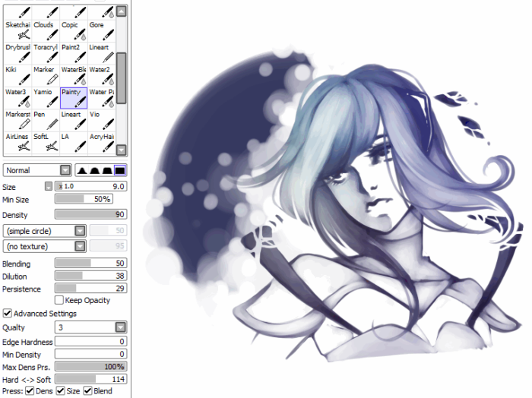The image size is (532, 398).
Task: Pick the Water Pa brush preset
Action: pos(101,98)
